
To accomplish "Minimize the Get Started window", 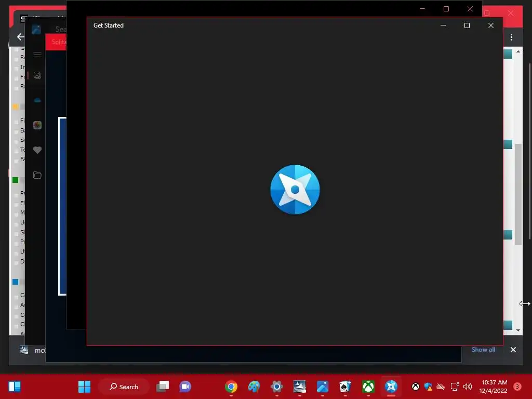I will [443, 25].
